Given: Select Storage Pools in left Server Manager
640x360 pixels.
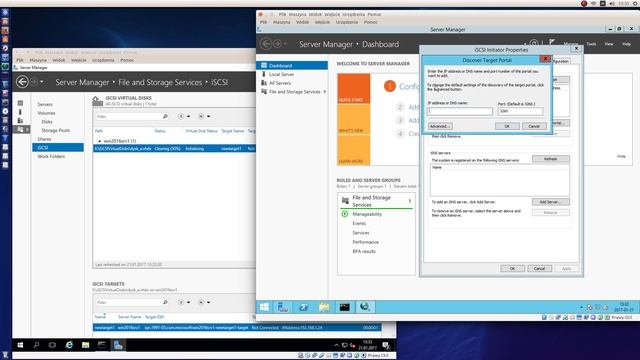Looking at the screenshot, I should tap(56, 130).
